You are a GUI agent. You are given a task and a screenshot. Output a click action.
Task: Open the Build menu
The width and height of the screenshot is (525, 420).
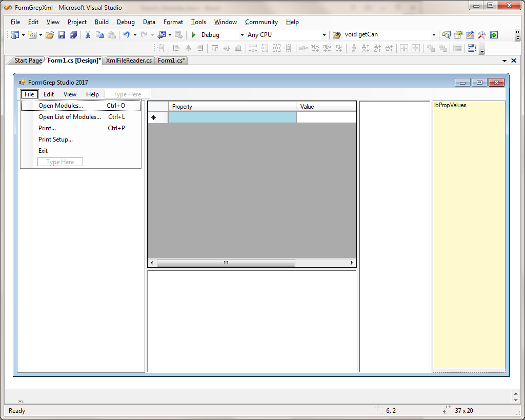point(102,22)
